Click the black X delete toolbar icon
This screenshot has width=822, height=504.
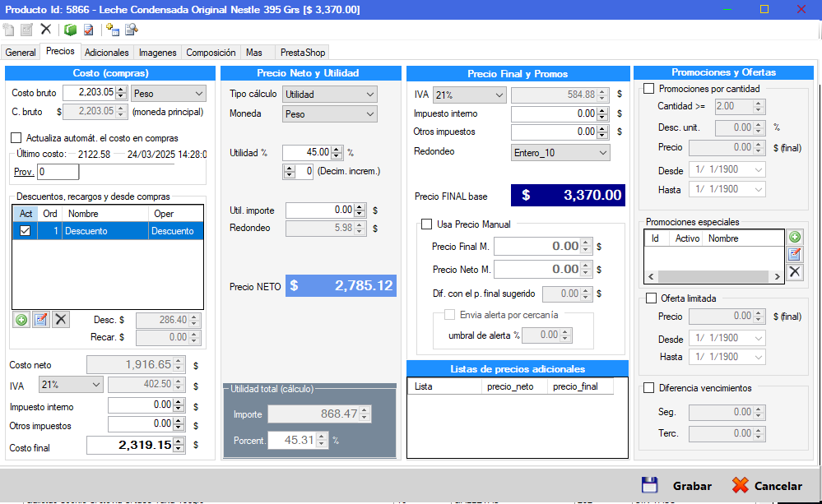pos(46,30)
